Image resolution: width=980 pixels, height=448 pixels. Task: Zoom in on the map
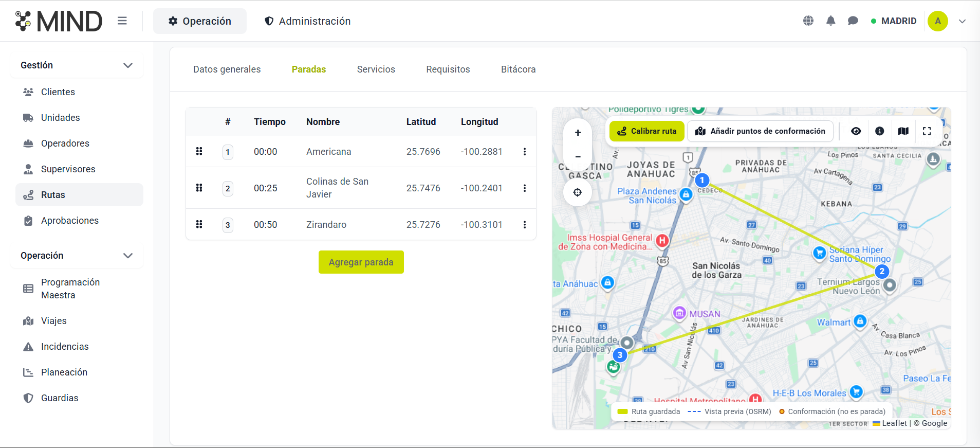pyautogui.click(x=578, y=133)
